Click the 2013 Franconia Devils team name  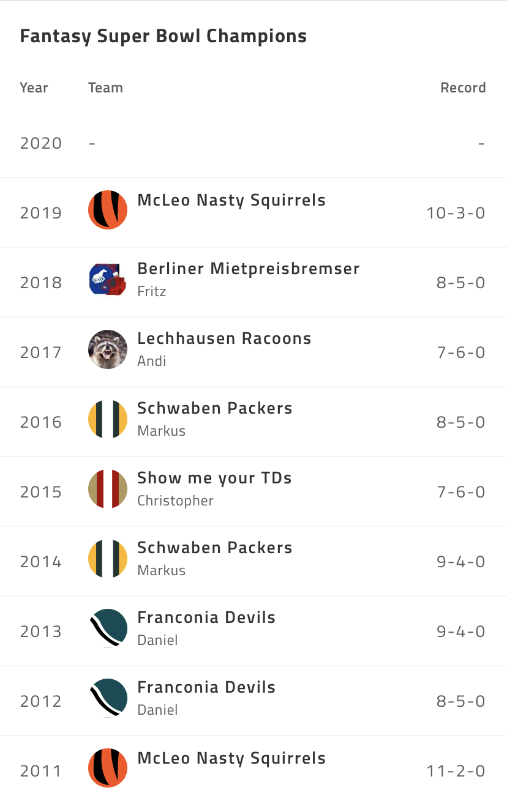tap(206, 617)
